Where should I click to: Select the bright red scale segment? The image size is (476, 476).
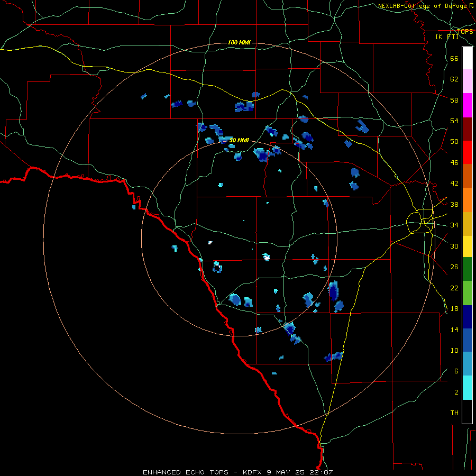pyautogui.click(x=467, y=152)
